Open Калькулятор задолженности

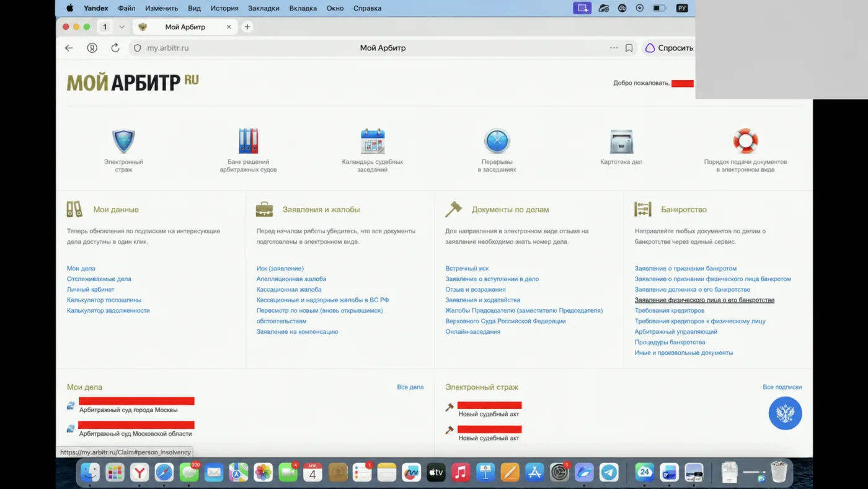click(x=108, y=311)
